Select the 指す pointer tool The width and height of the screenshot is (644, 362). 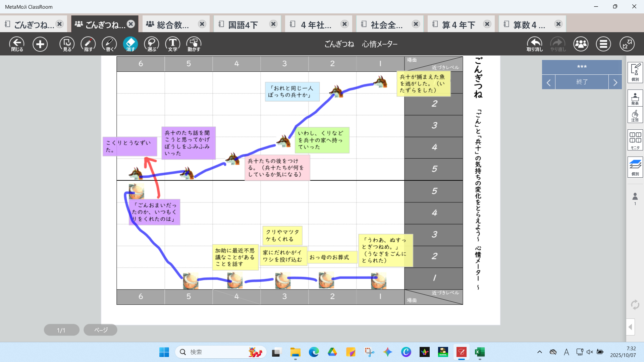click(88, 44)
